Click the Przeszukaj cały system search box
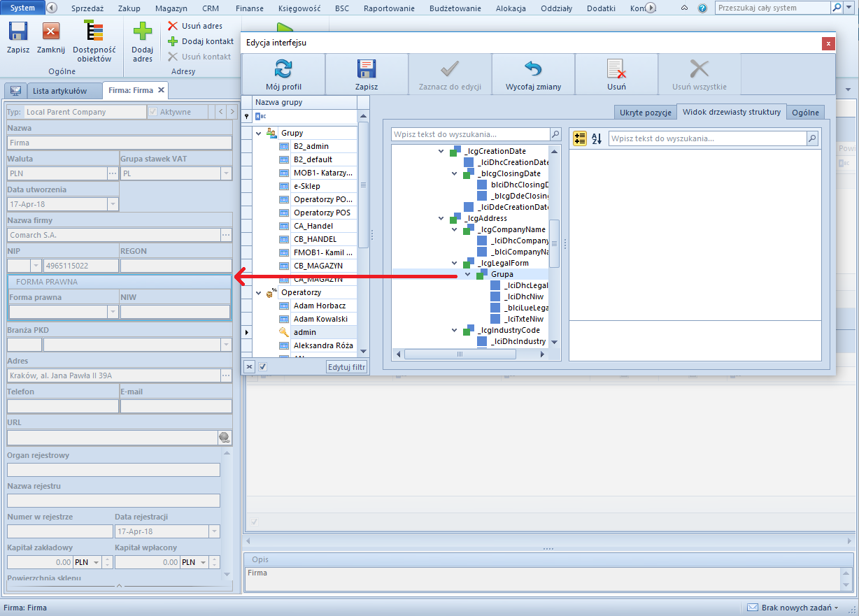The height and width of the screenshot is (616, 859). (773, 8)
